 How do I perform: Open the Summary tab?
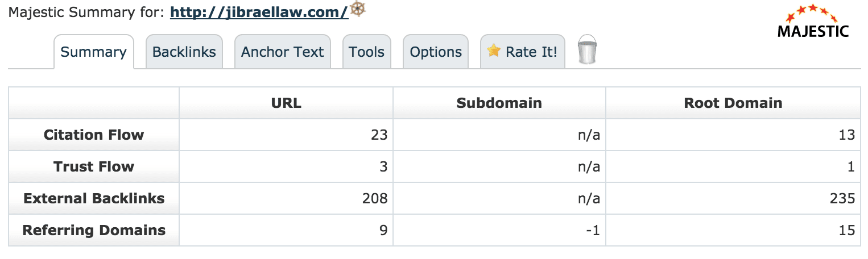(x=94, y=52)
